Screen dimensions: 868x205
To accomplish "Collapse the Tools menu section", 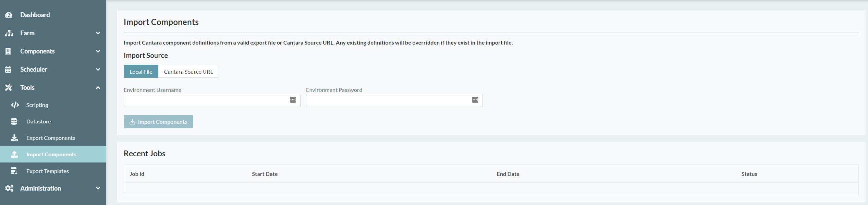I will (x=98, y=88).
